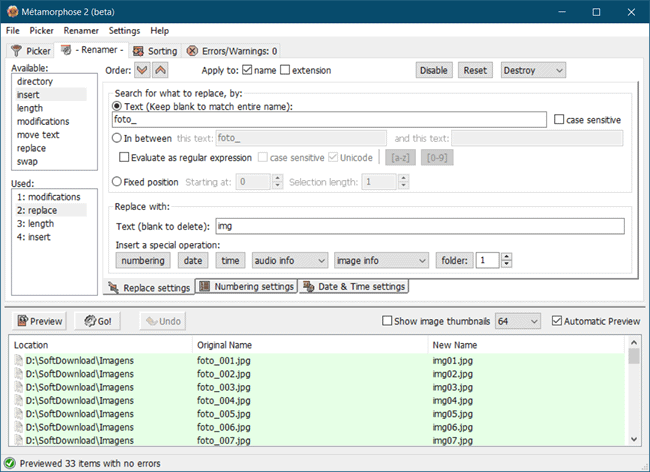
Task: Toggle the case sensitive checkbox beside search text
Action: [x=559, y=119]
